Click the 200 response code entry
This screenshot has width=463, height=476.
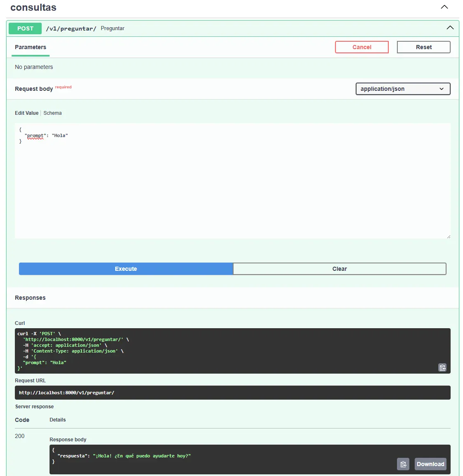[x=19, y=436]
